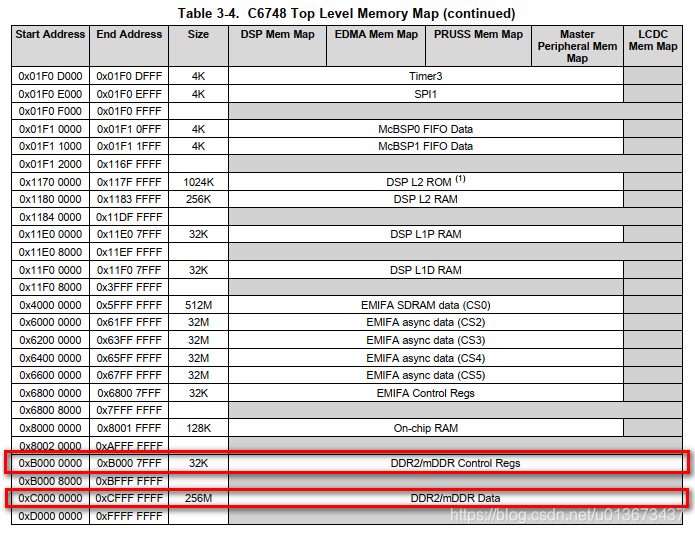Select end address 0x5FFF FFFF

click(129, 305)
